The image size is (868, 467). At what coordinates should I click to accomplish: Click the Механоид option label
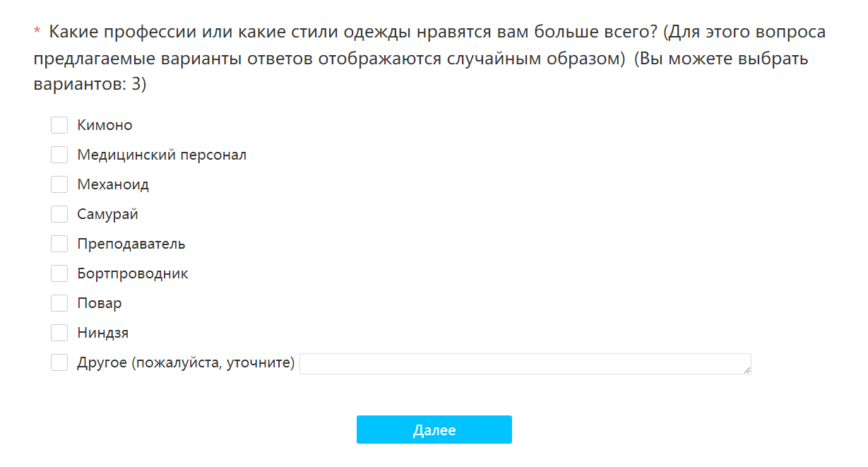113,185
